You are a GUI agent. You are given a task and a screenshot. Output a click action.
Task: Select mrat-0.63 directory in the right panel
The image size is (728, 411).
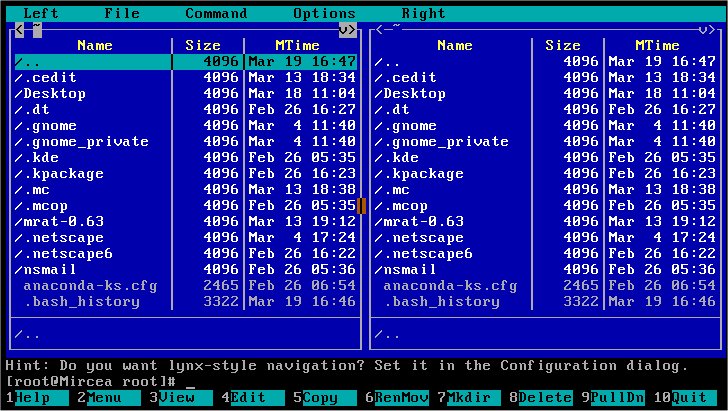[423, 221]
